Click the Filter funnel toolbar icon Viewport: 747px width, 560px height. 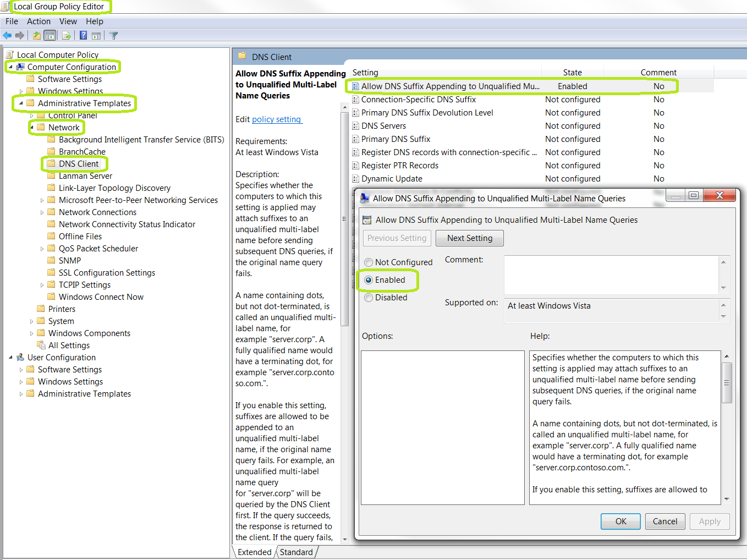114,36
